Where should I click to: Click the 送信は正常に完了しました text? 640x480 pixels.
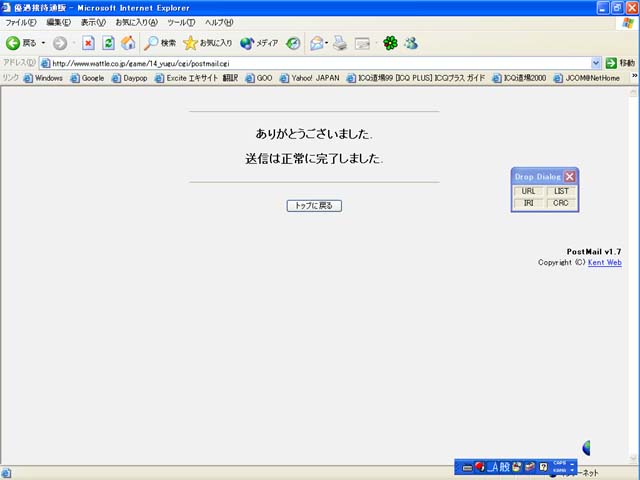314,158
